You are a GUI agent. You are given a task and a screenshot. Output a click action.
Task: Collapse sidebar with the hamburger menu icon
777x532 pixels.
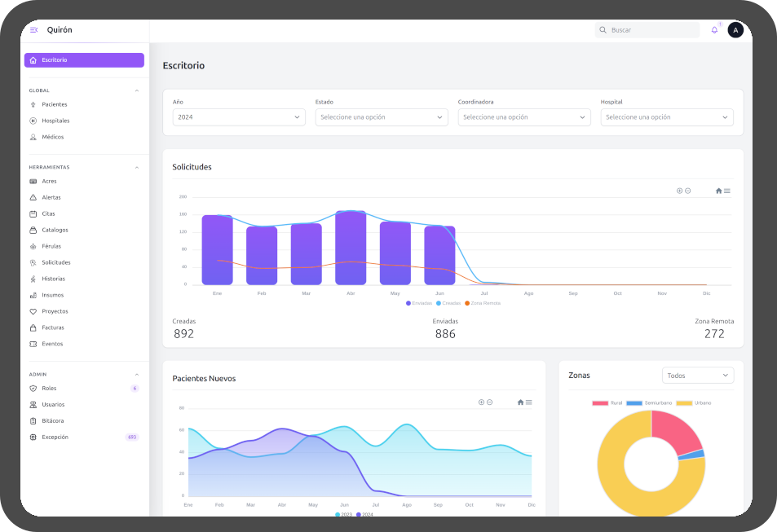click(33, 30)
